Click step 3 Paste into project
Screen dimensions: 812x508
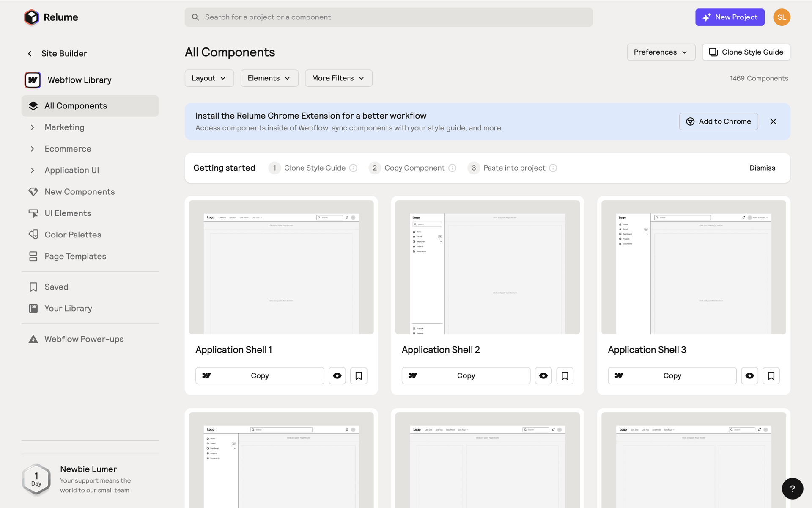coord(512,168)
